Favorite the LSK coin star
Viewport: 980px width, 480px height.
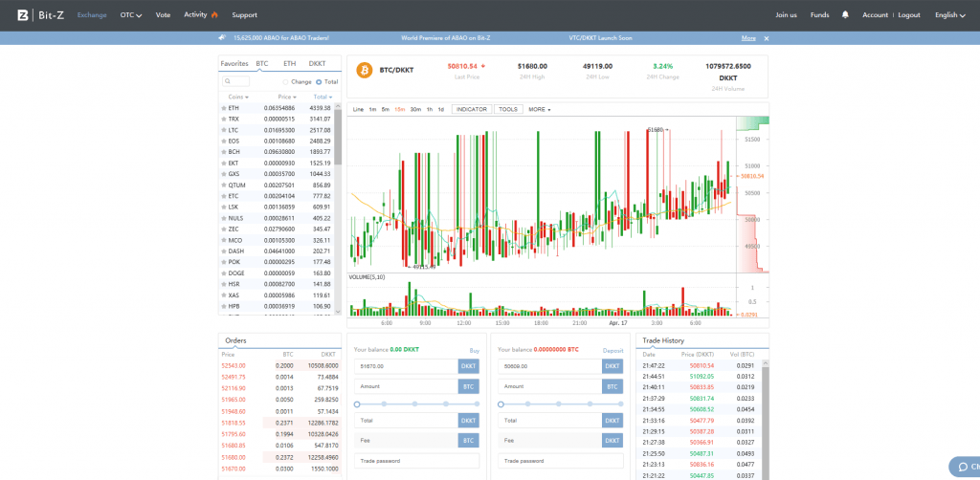click(x=223, y=207)
